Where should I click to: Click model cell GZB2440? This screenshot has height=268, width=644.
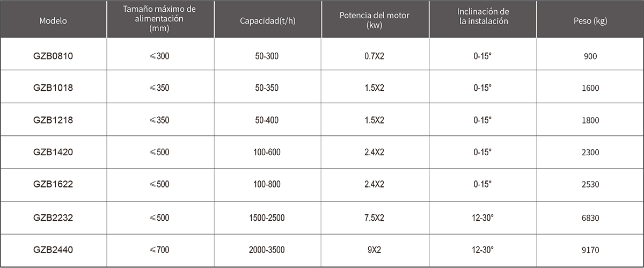pos(53,250)
